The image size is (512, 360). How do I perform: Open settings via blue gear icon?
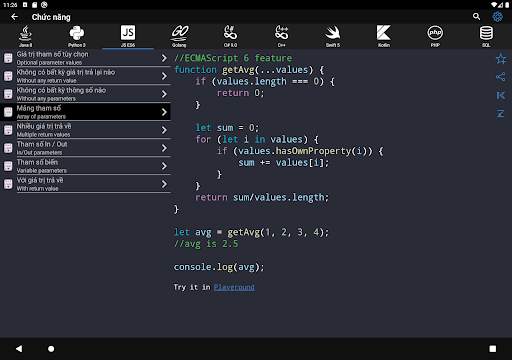[497, 16]
